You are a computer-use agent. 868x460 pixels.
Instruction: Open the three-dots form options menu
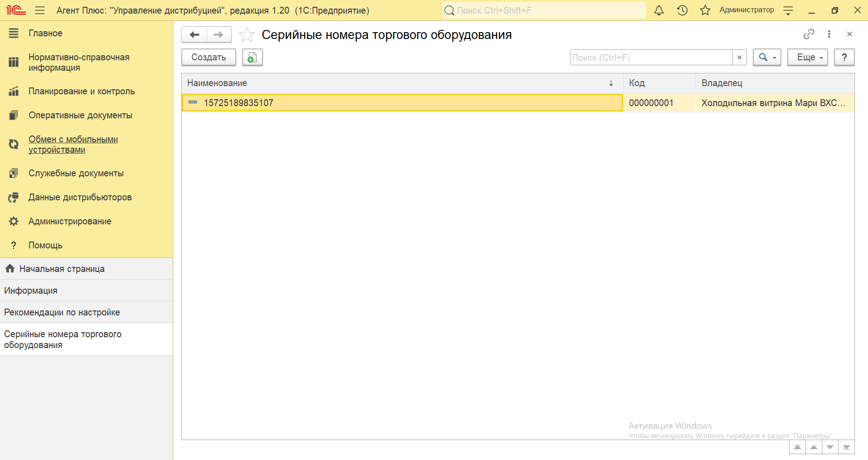tap(829, 34)
